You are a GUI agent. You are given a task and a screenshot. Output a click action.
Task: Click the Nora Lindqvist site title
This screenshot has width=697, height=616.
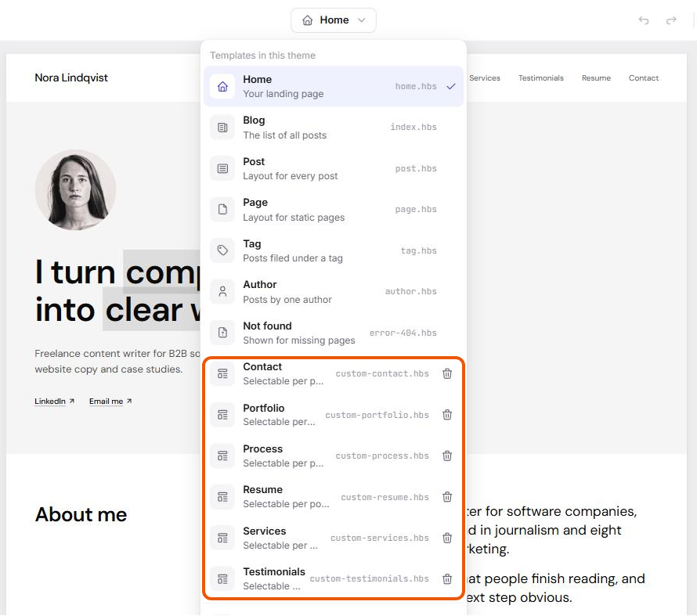(71, 77)
